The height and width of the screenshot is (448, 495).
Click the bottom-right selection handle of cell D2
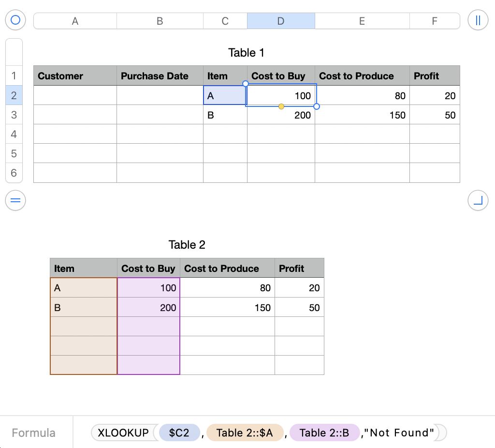coord(317,106)
